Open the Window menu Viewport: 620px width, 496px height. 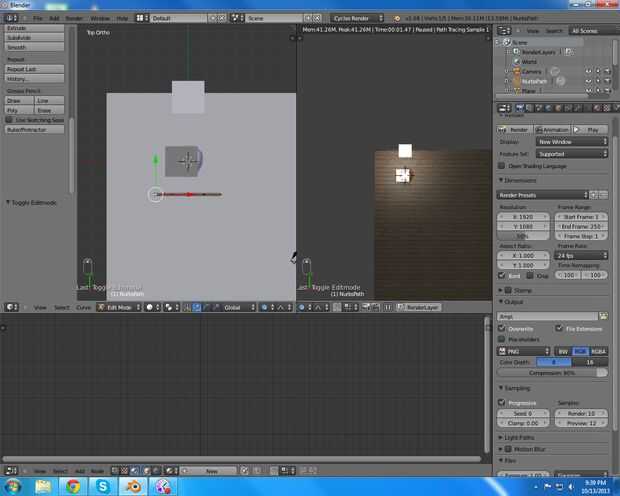100,18
